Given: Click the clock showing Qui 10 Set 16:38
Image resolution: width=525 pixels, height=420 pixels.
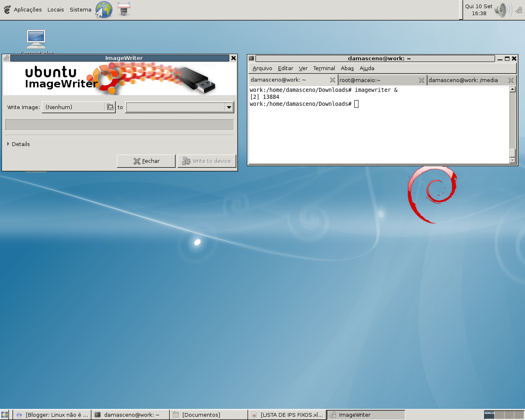Looking at the screenshot, I should tap(479, 10).
